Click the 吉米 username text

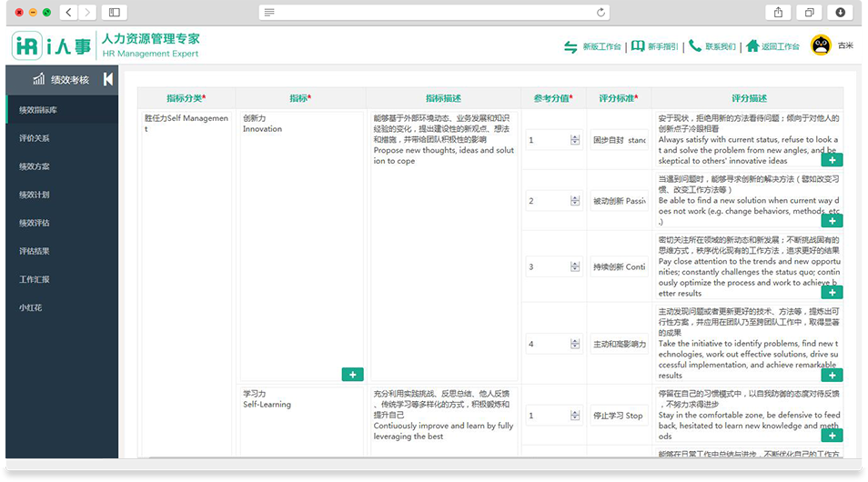pyautogui.click(x=845, y=45)
